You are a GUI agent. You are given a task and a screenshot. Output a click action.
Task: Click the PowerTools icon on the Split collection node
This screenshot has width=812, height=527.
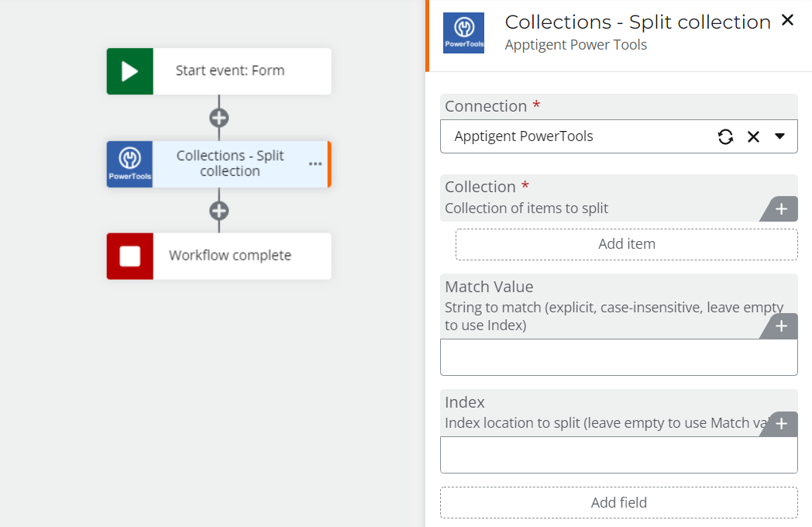[x=129, y=164]
